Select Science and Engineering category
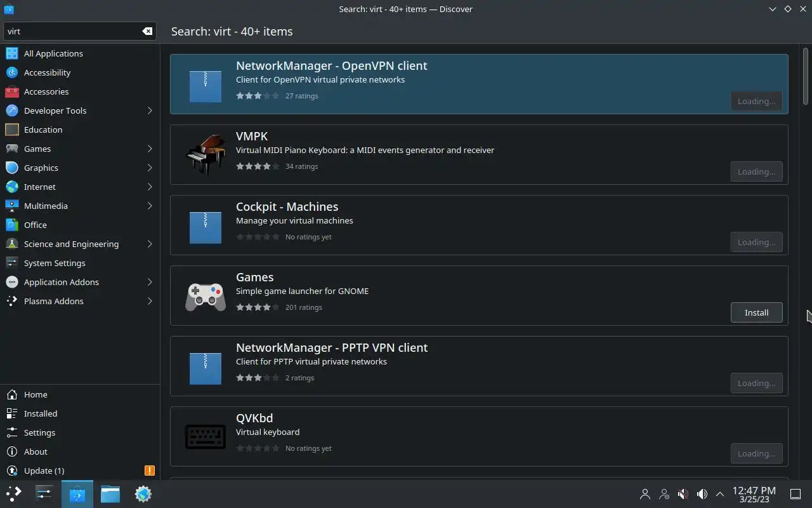Screen dimensions: 812x508 (80, 244)
